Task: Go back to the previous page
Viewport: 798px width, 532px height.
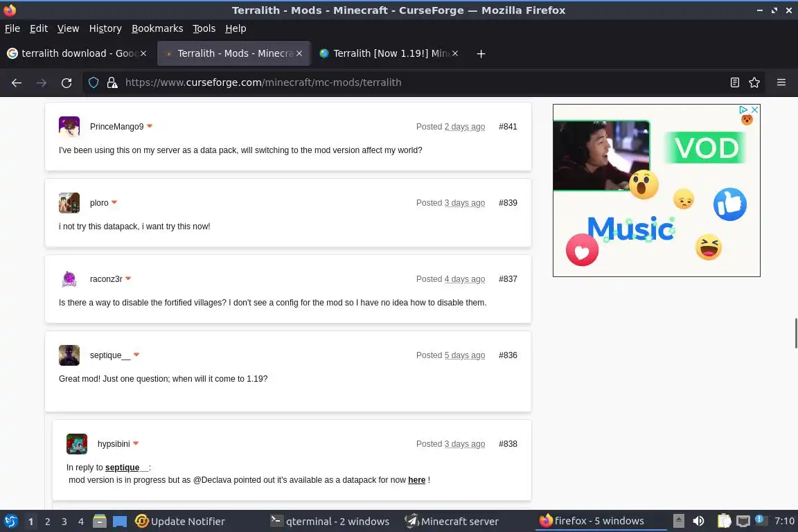Action: point(17,82)
